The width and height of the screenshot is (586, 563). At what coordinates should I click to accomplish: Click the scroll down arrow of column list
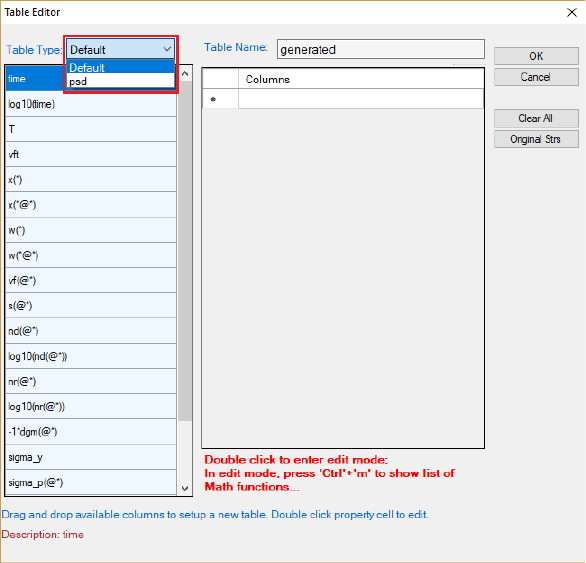tap(185, 488)
